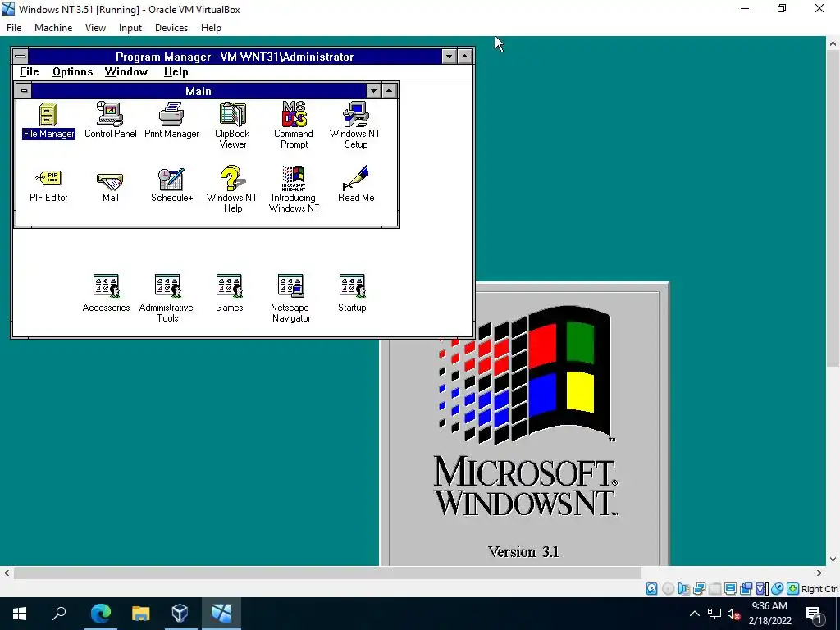Viewport: 840px width, 630px height.
Task: Click scroll up arrow of vertical scrollbar
Action: (x=833, y=43)
